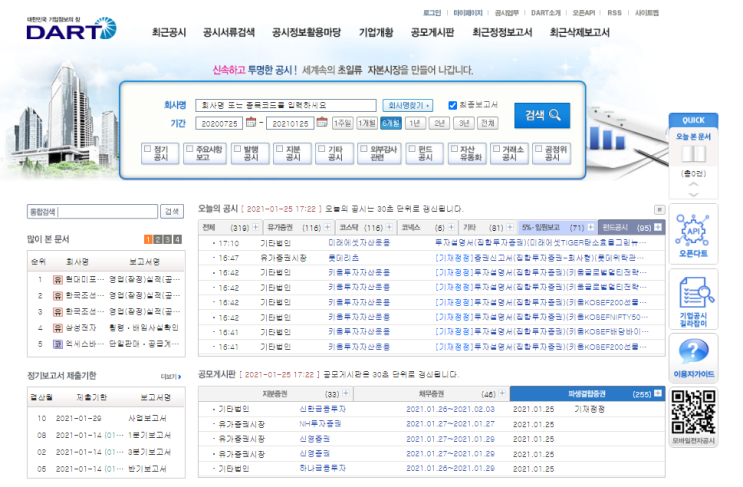
Task: Open start date calendar picker icon
Action: point(251,122)
